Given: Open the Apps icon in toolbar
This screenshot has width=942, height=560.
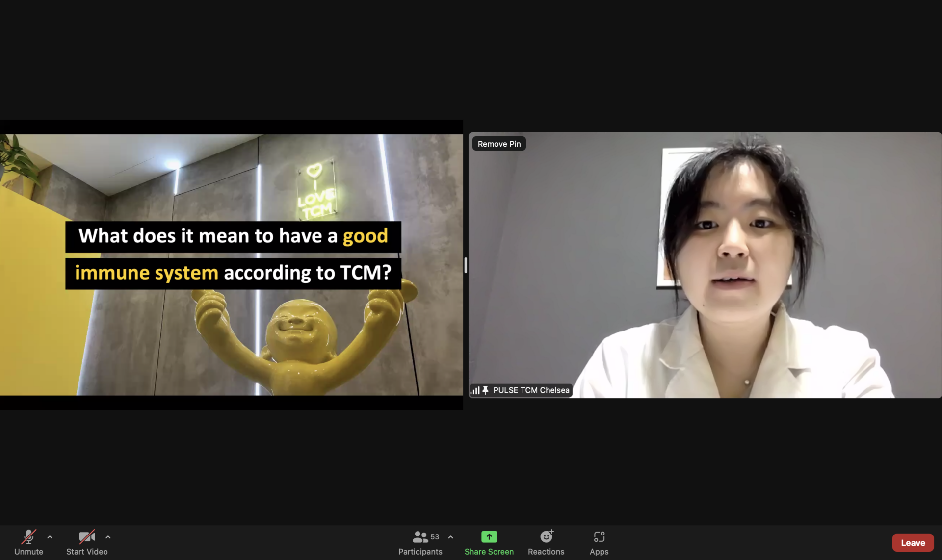Looking at the screenshot, I should pos(599,537).
